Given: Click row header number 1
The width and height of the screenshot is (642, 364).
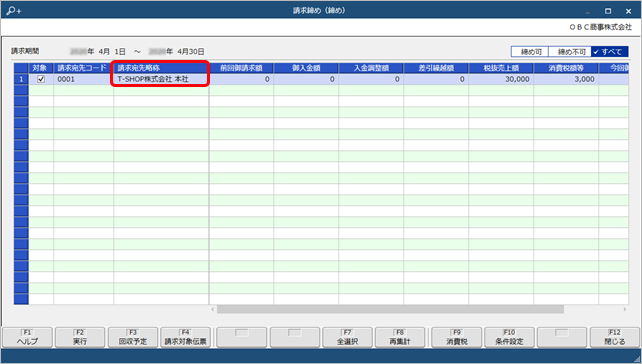Looking at the screenshot, I should pyautogui.click(x=21, y=79).
